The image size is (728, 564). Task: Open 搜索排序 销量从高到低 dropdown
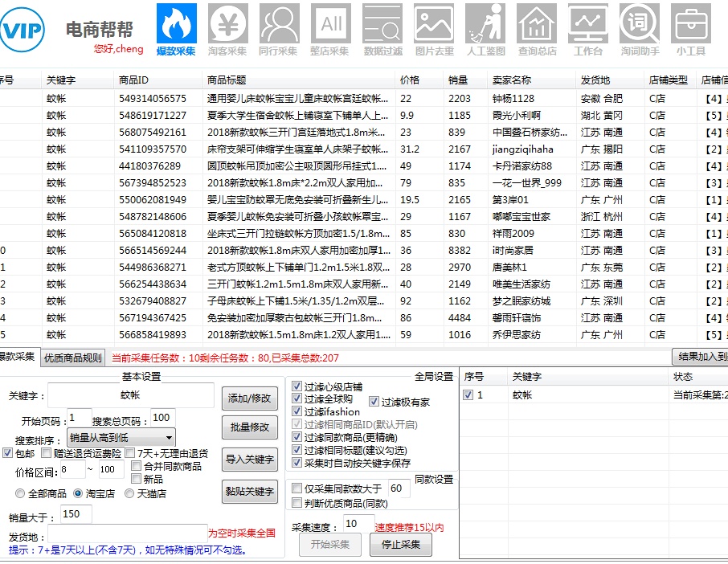click(x=121, y=437)
